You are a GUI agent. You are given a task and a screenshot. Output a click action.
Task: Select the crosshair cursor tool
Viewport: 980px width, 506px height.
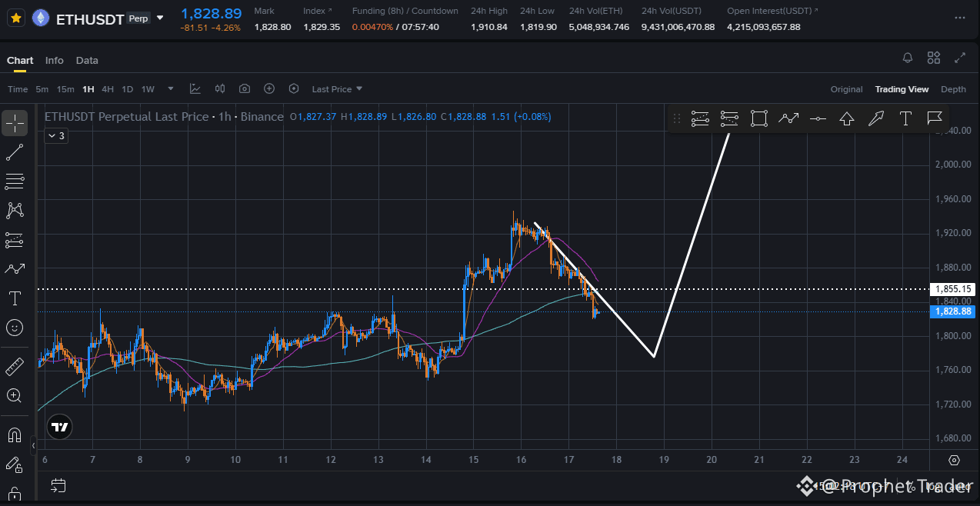tap(15, 122)
